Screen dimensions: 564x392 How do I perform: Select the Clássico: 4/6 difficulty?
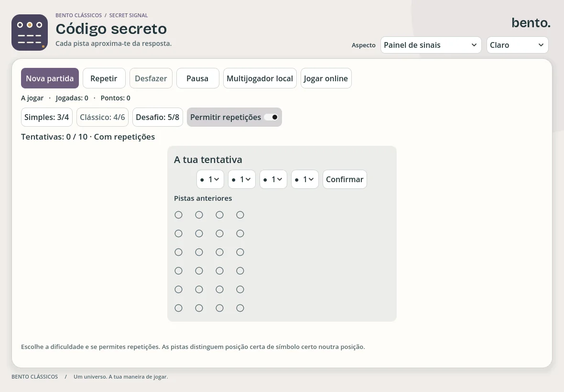102,117
